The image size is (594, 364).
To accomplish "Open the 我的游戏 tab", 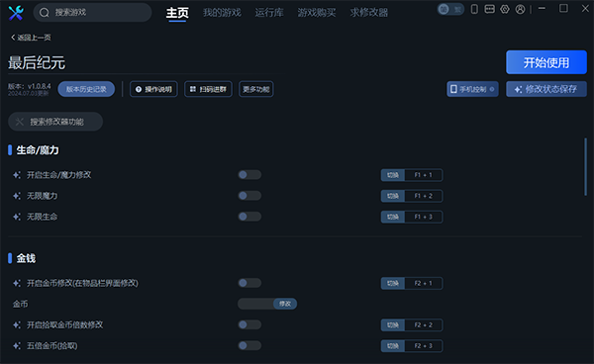I will click(x=222, y=13).
